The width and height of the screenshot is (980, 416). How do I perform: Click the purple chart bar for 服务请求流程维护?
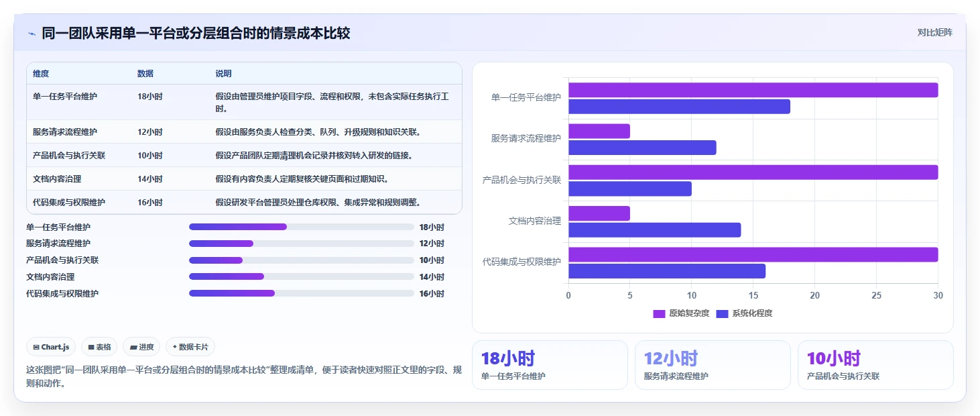tap(599, 131)
